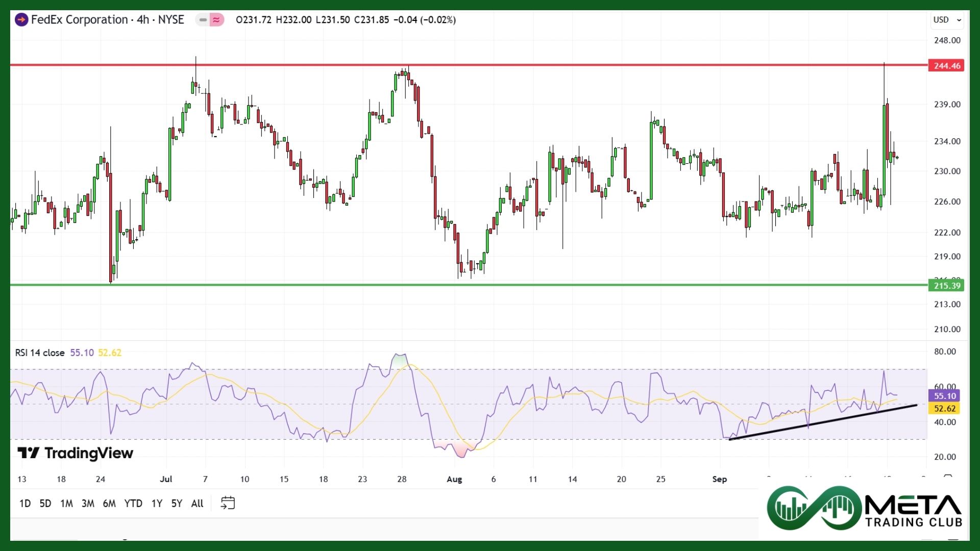Set the chart range to 1Y
Screen dimensions: 980x551
click(157, 504)
